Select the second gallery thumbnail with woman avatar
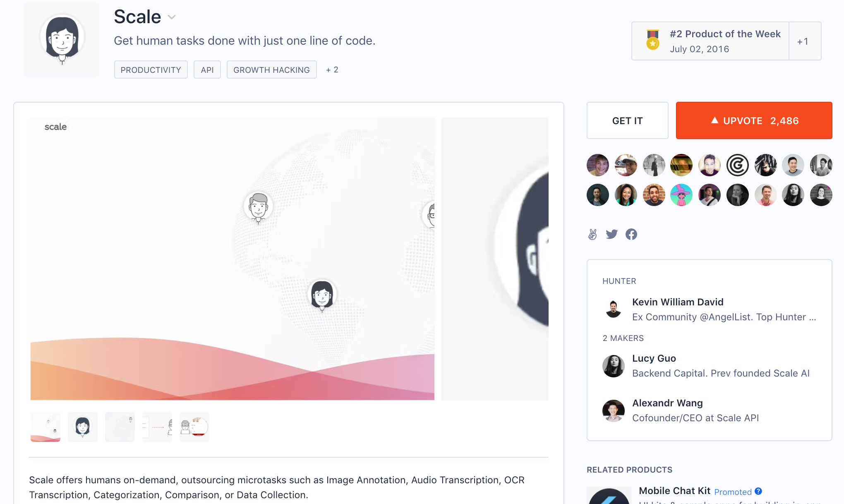844x504 pixels. coord(83,427)
